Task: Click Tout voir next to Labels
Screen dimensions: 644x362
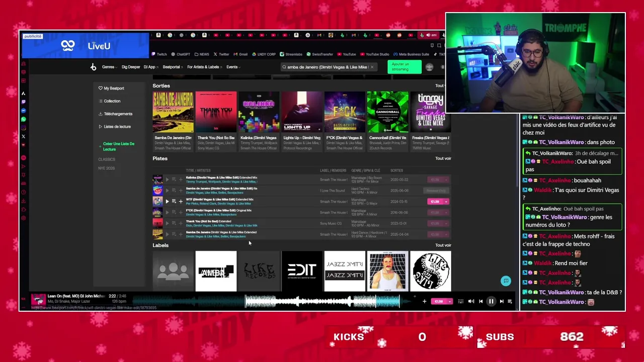Action: pos(443,245)
